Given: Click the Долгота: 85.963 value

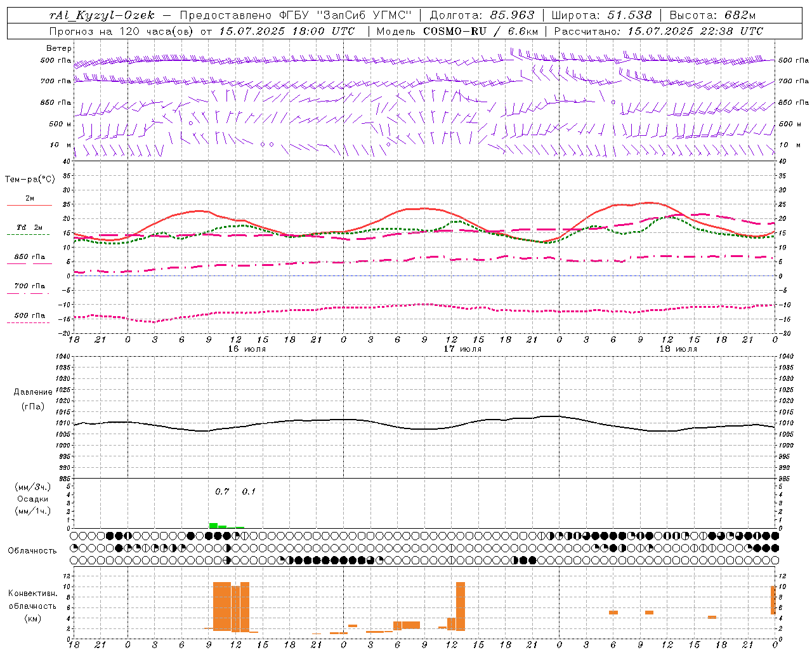Looking at the screenshot, I should (x=482, y=15).
